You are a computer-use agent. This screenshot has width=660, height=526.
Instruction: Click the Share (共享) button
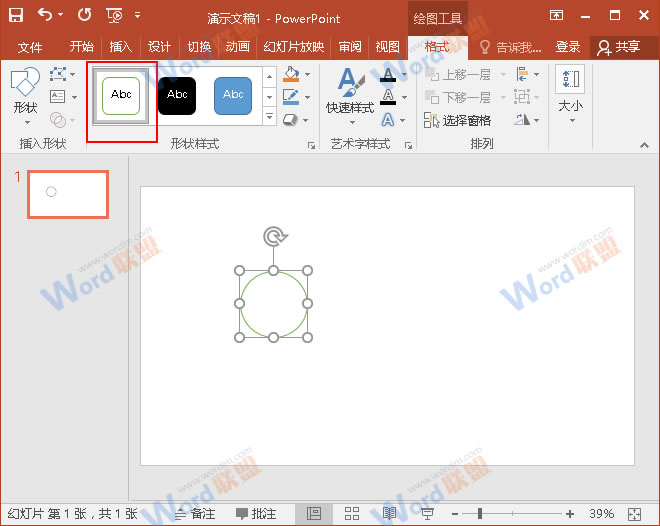(x=619, y=47)
